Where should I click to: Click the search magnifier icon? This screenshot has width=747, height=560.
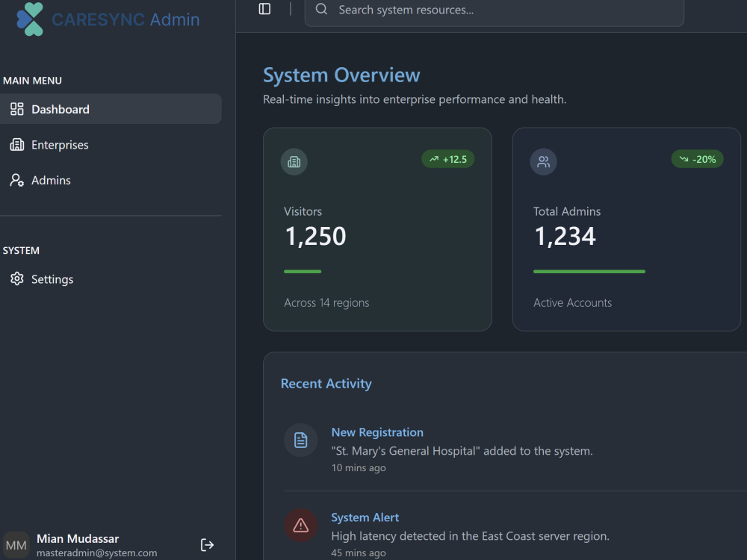tap(321, 9)
